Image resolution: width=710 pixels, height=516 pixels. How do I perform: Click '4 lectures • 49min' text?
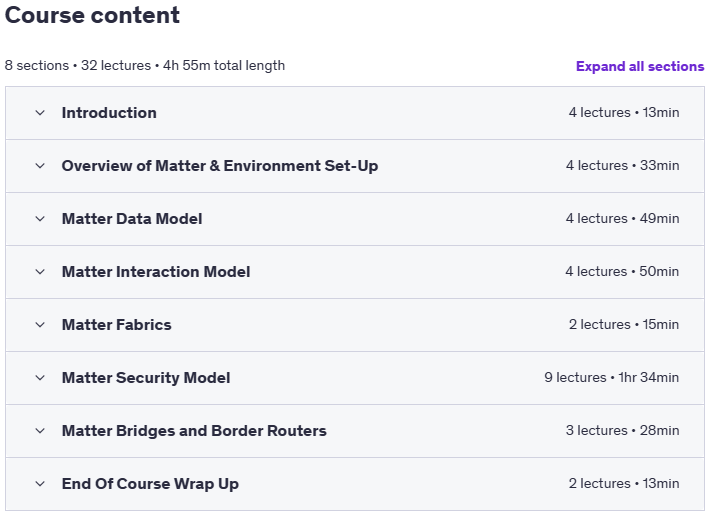pos(622,219)
